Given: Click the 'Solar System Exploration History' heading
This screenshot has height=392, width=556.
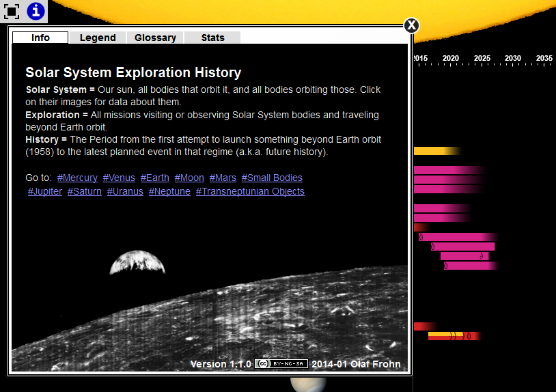Looking at the screenshot, I should tap(133, 72).
